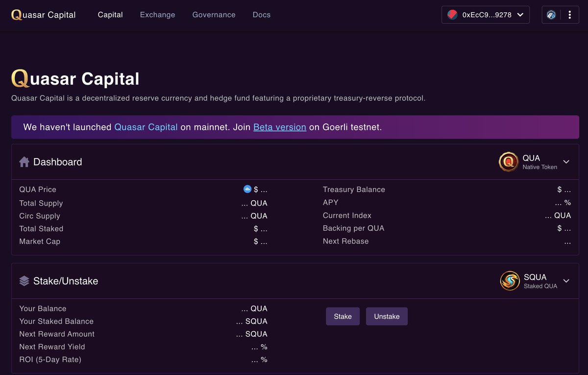Select the Your Balance label
The width and height of the screenshot is (588, 375).
[43, 308]
